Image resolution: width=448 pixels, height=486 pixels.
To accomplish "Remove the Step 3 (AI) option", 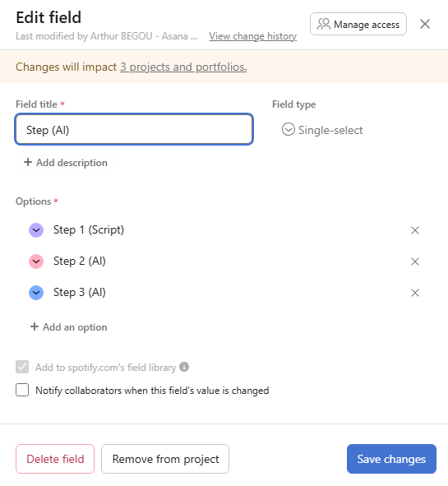I will coord(415,293).
